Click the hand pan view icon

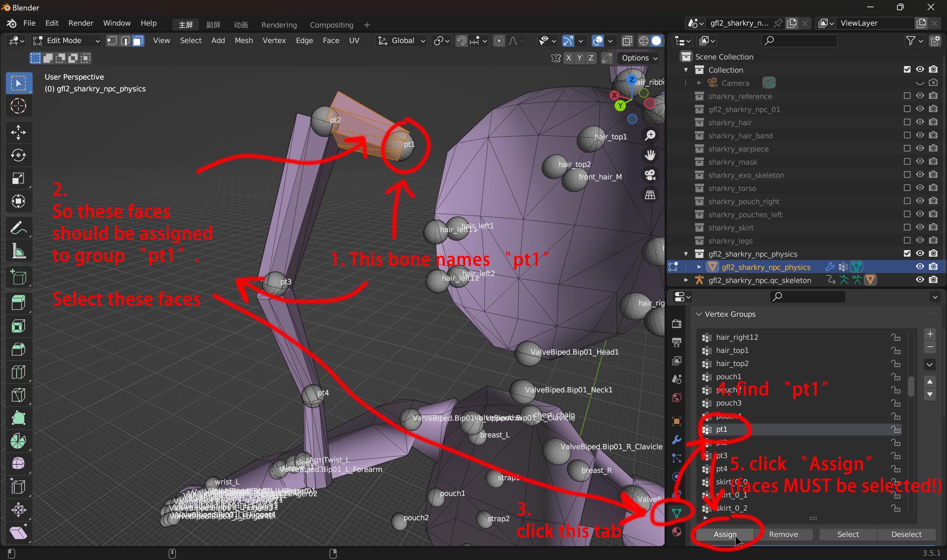(650, 155)
